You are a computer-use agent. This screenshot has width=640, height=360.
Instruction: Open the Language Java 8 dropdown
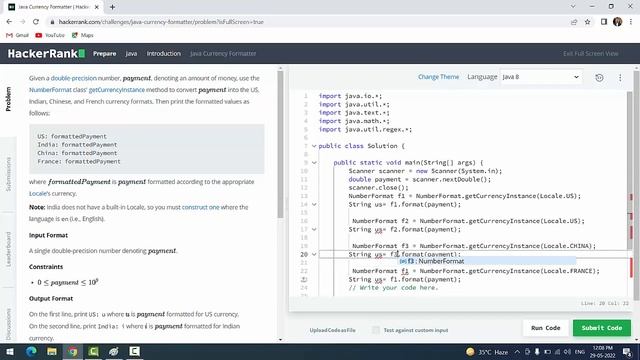coord(541,77)
